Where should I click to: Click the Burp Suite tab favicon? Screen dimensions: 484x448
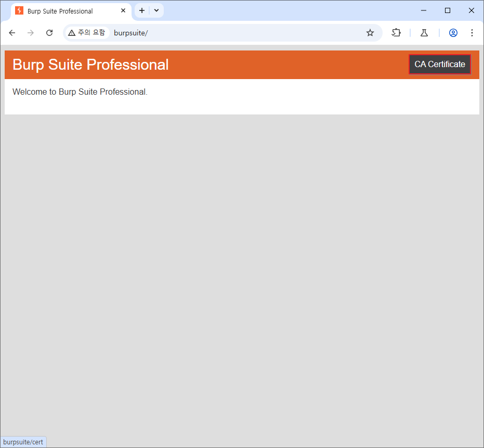click(19, 10)
